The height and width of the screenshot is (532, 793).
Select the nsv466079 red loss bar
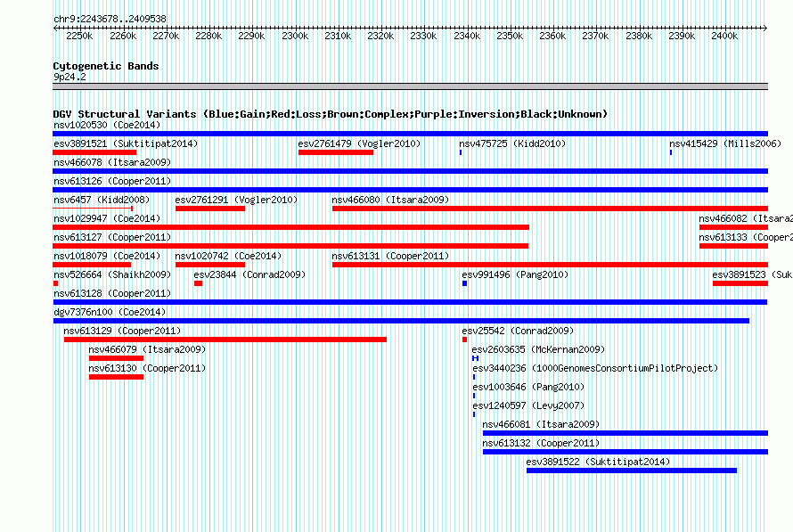(x=117, y=358)
